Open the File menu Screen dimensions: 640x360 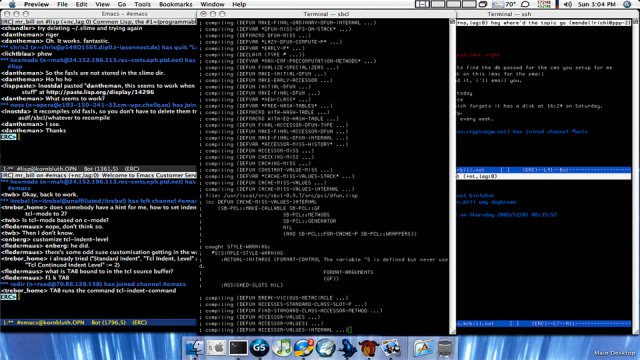coord(62,4)
